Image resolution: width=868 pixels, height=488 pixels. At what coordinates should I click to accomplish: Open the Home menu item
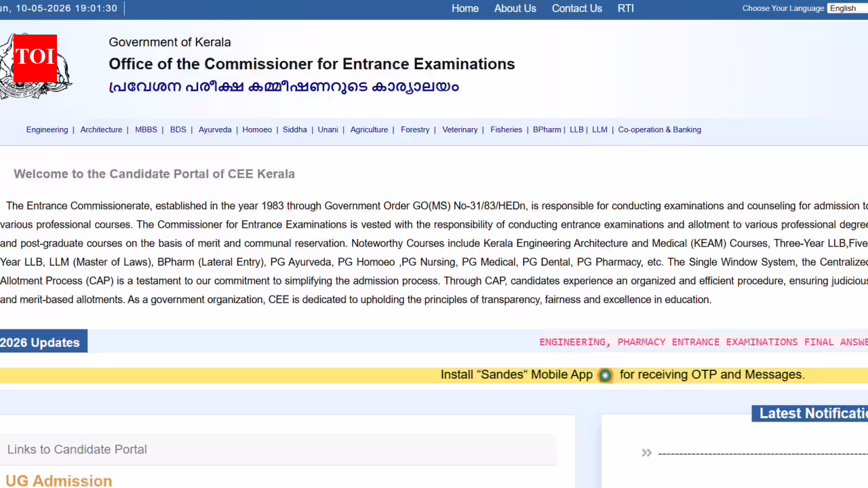pyautogui.click(x=465, y=8)
